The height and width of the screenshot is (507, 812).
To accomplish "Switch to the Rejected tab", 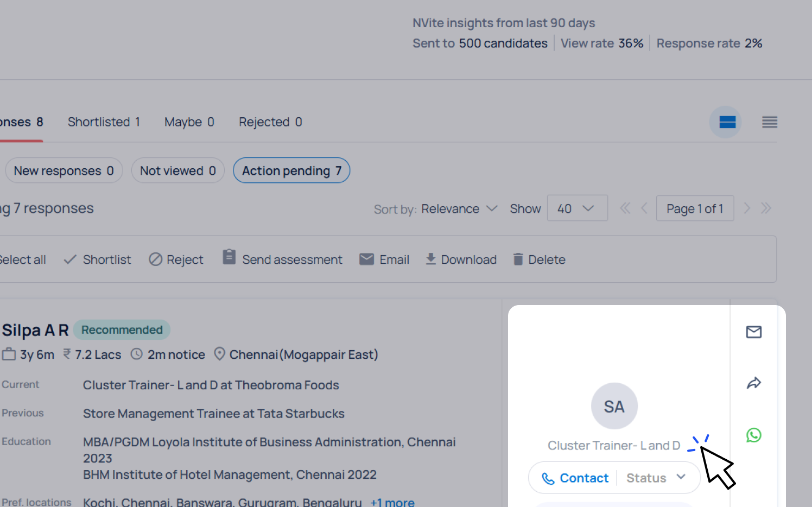I will coord(270,122).
